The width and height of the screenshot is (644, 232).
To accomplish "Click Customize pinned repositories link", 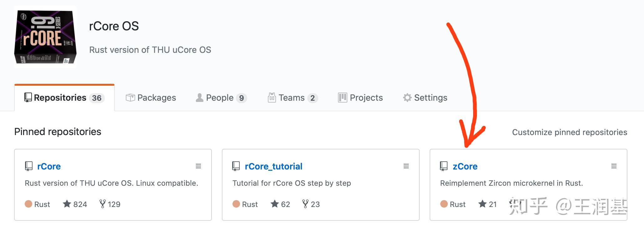I will pos(570,132).
